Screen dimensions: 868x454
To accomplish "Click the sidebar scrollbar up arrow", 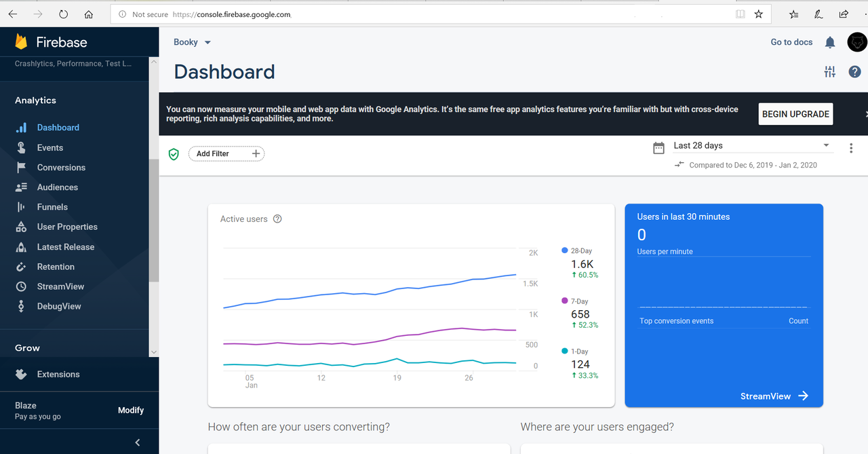I will coord(154,62).
